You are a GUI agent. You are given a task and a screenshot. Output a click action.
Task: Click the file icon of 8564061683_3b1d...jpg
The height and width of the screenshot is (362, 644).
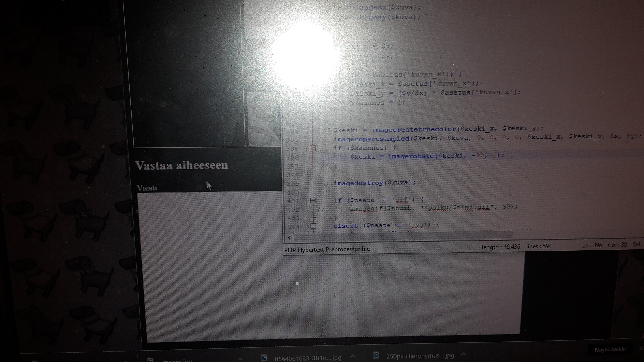264,358
